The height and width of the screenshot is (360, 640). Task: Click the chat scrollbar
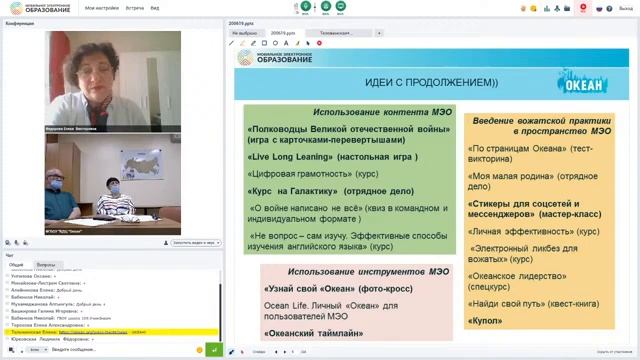click(220, 312)
